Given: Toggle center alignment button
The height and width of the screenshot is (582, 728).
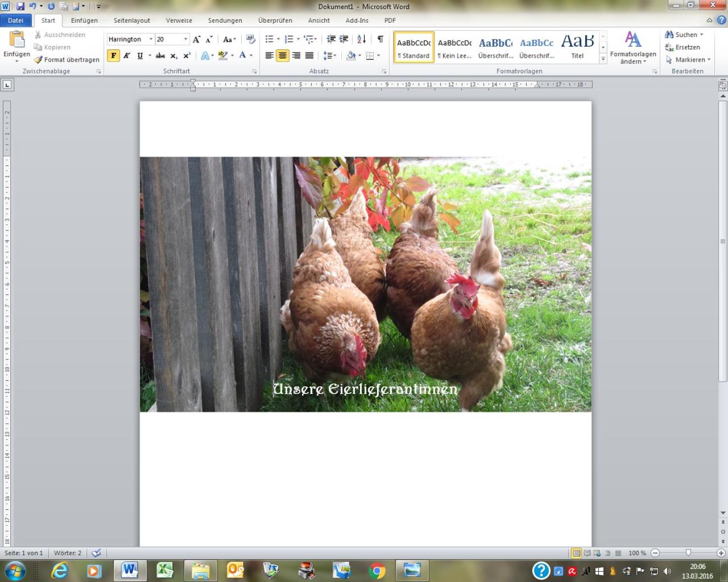Looking at the screenshot, I should (x=282, y=56).
